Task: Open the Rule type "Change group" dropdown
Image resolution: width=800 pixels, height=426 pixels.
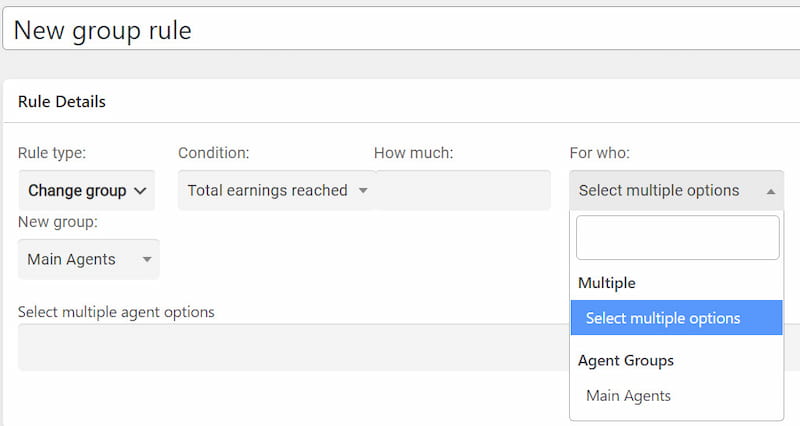Action: (86, 190)
